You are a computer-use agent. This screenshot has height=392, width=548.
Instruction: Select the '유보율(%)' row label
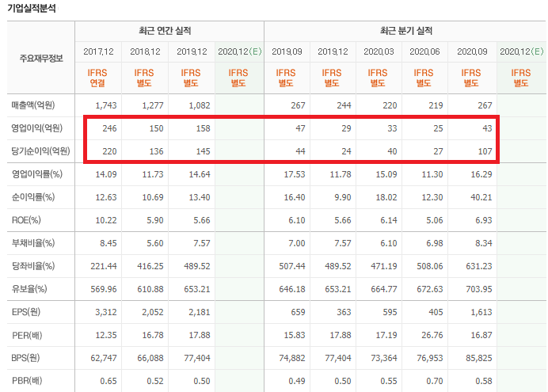(x=29, y=289)
